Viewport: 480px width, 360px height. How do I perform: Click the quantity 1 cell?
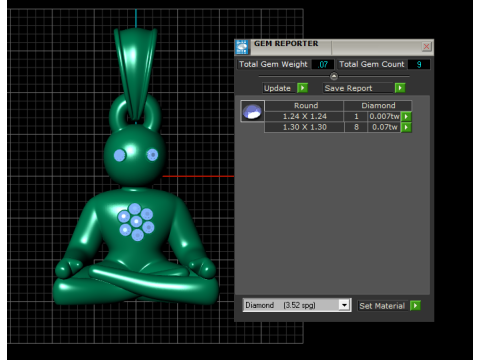coord(356,116)
